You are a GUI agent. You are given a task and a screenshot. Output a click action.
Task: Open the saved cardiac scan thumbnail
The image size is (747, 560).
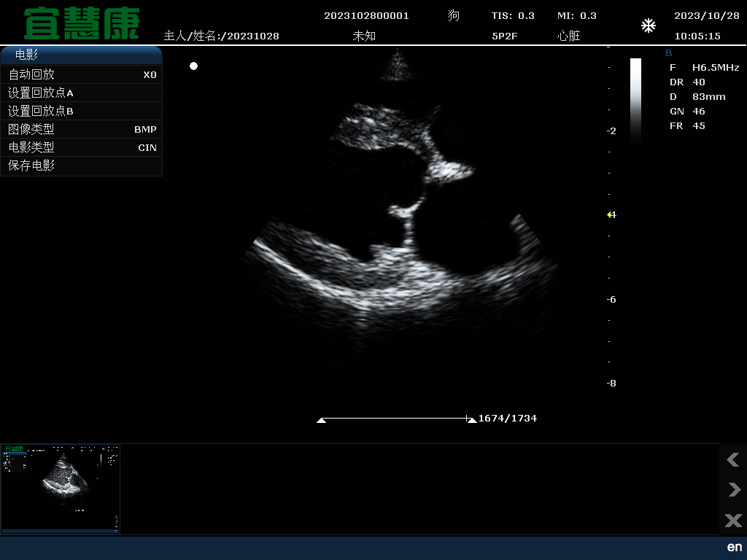61,489
